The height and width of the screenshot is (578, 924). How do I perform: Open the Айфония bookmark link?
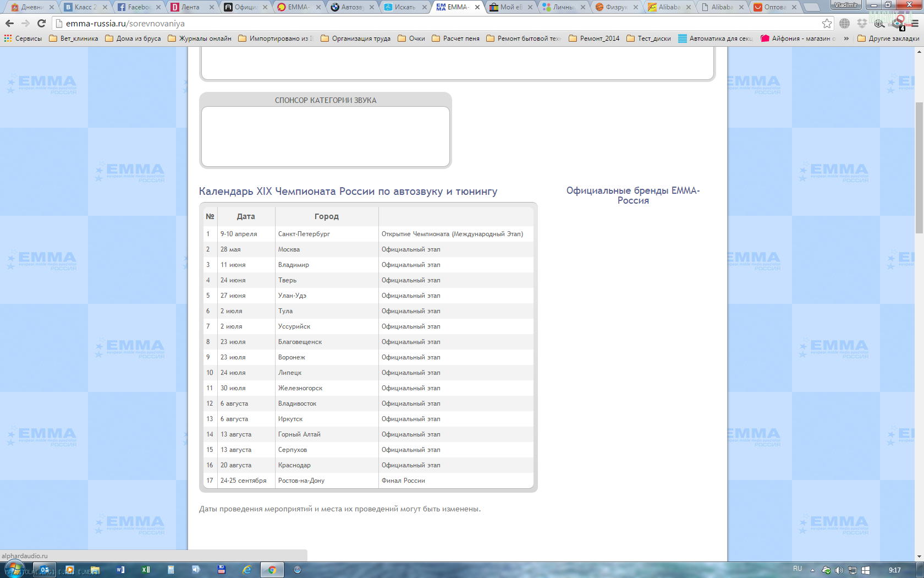click(x=798, y=39)
